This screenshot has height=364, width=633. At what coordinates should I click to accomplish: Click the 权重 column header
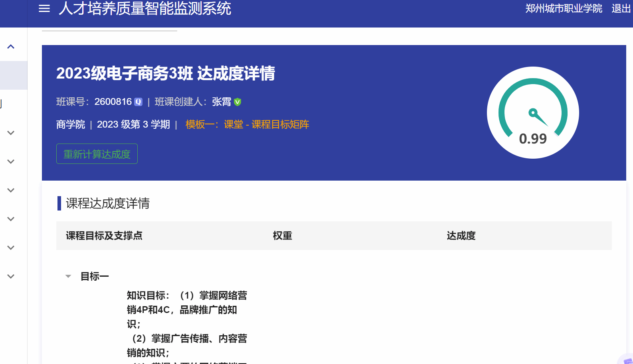[x=283, y=236]
